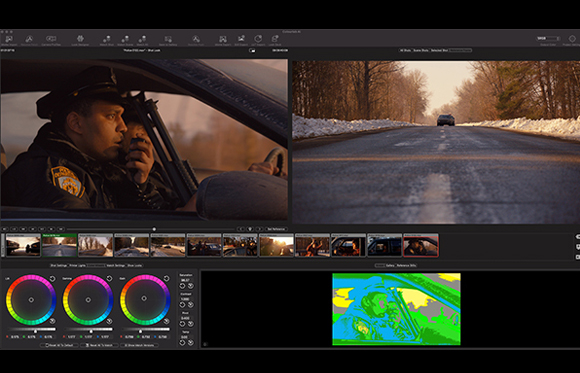
Task: Click the Reset All To Default button
Action: pos(59,345)
